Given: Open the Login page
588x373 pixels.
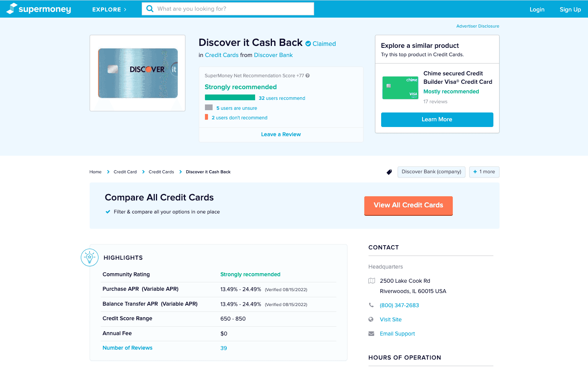Looking at the screenshot, I should (537, 10).
